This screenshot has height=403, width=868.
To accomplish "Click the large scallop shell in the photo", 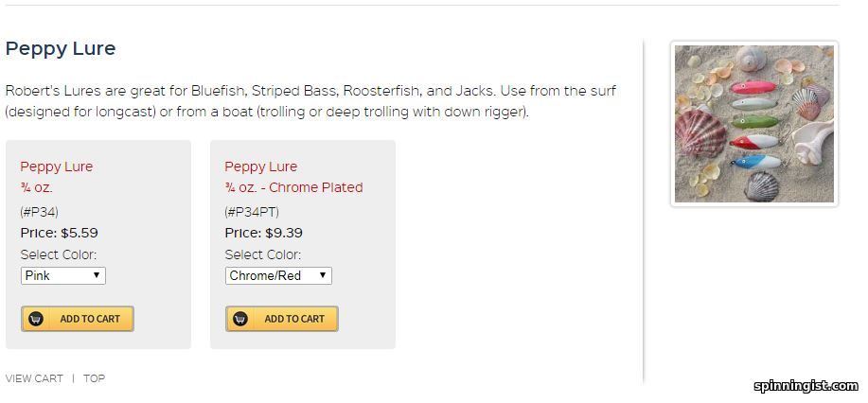I will (700, 133).
